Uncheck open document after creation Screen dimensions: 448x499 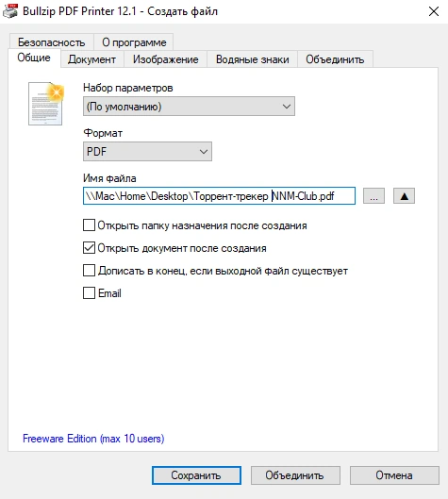89,247
